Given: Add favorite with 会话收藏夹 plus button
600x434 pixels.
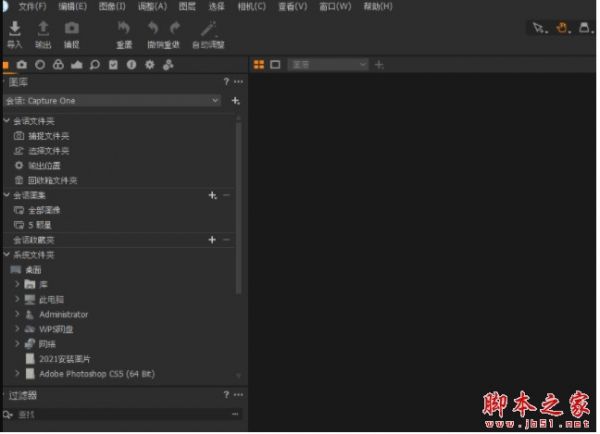Looking at the screenshot, I should [212, 240].
